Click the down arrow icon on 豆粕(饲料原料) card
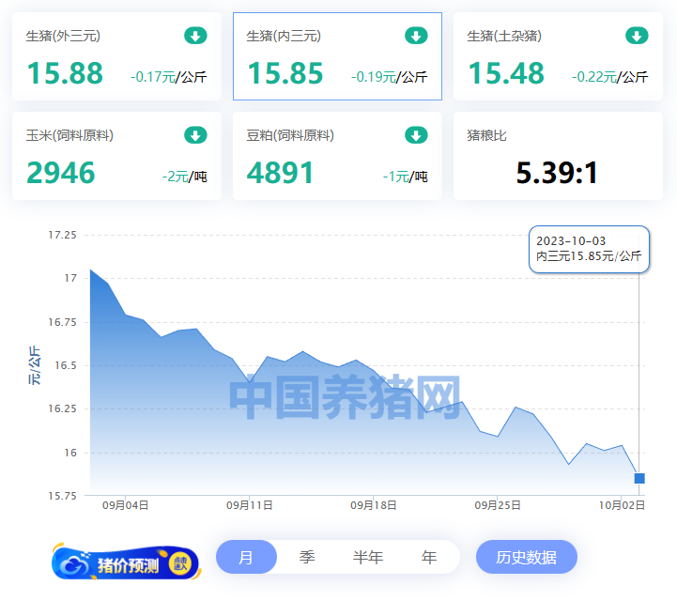677x616 pixels. pos(416,135)
